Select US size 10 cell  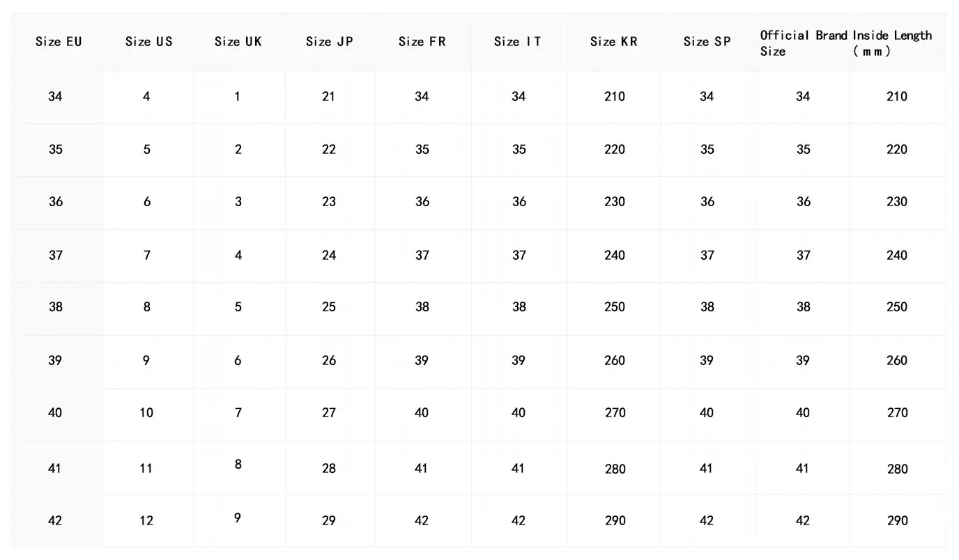[146, 412]
